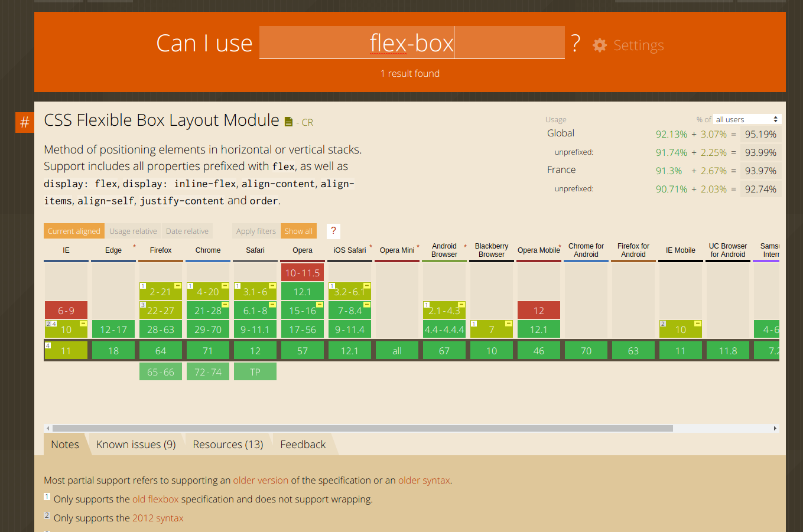Click Chrome 71 current version cell
This screenshot has width=803, height=532.
click(208, 351)
